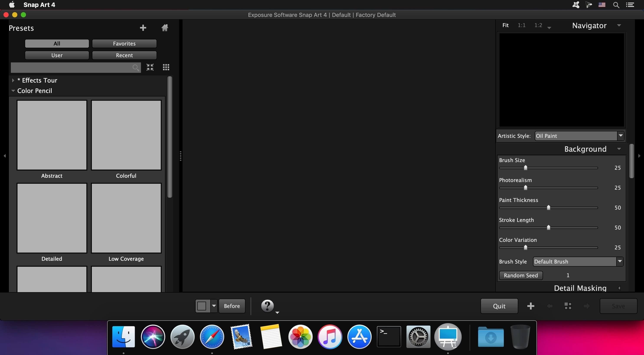Click the Paint Thickness slider handle
Viewport: 644px width, 355px height.
(549, 208)
